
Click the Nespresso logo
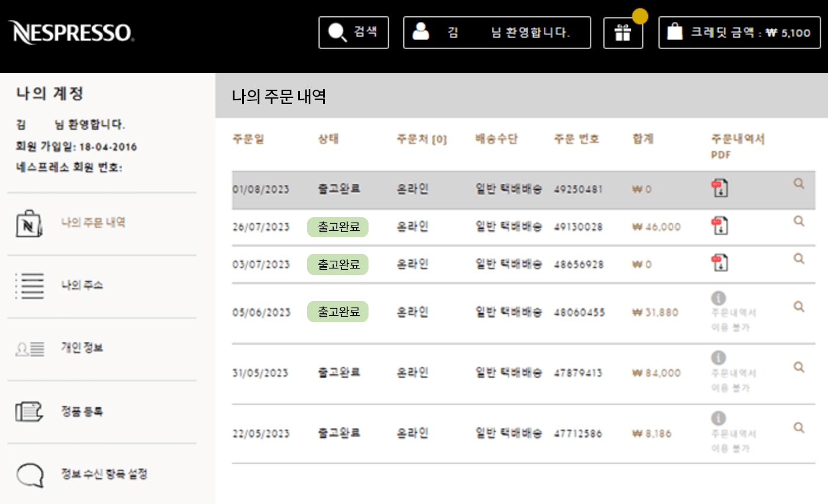pyautogui.click(x=71, y=32)
